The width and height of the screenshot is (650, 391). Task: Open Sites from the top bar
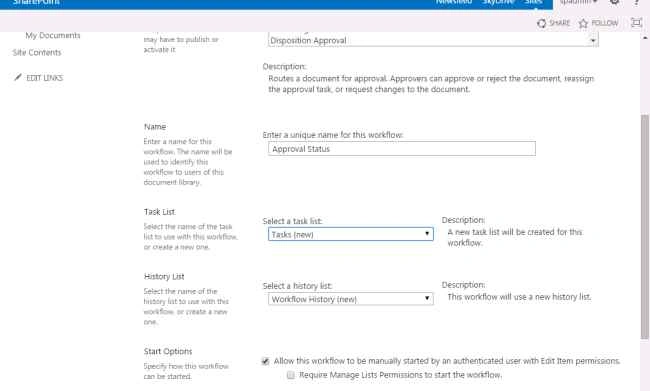point(533,2)
